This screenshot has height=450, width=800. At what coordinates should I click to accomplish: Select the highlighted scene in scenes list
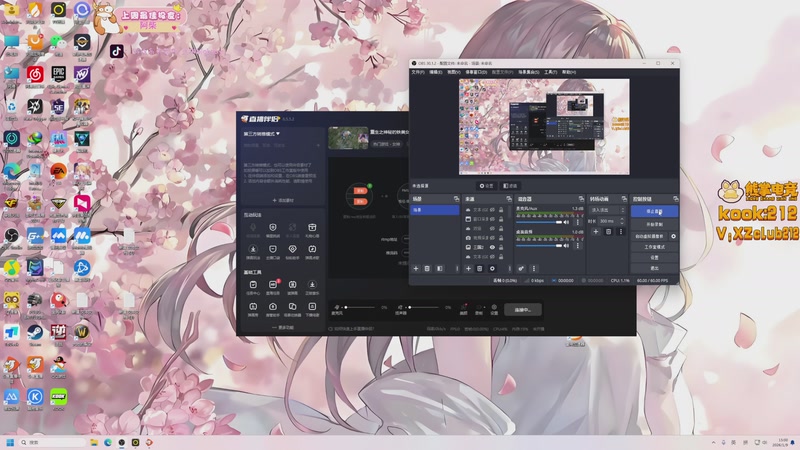[435, 210]
